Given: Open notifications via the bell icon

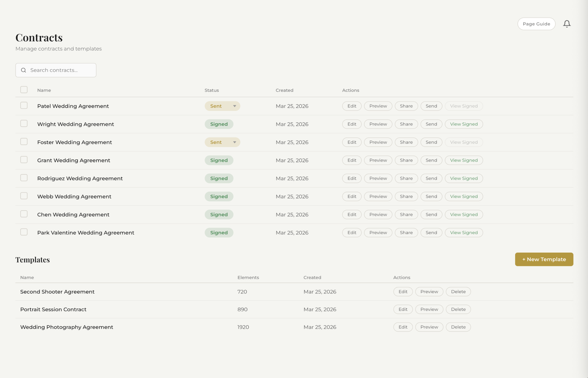Looking at the screenshot, I should click(567, 24).
